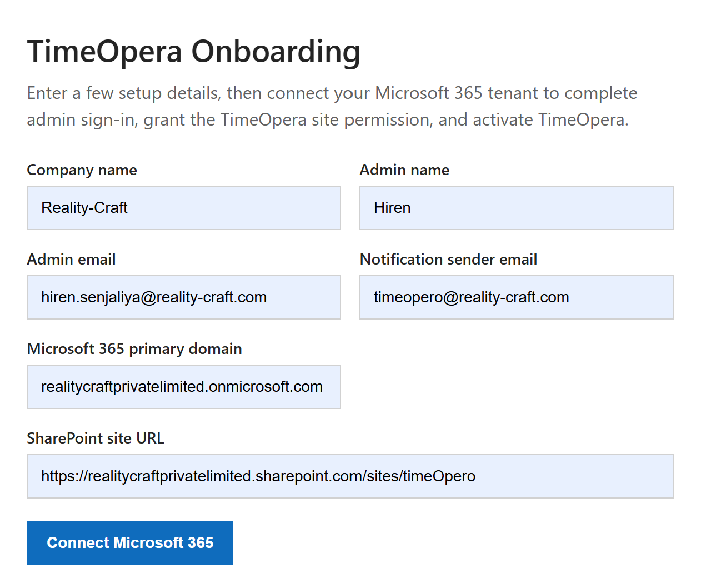Click the 'Microsoft 365 primary domain' label
This screenshot has width=701, height=588.
[134, 349]
